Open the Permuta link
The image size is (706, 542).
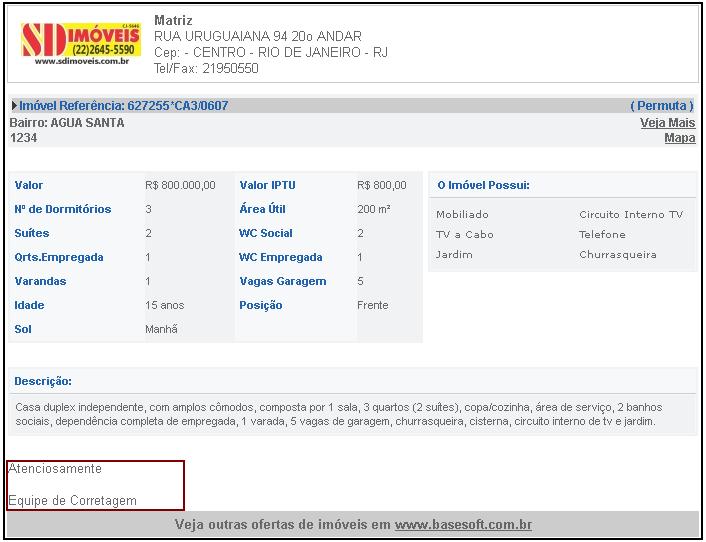coord(661,106)
